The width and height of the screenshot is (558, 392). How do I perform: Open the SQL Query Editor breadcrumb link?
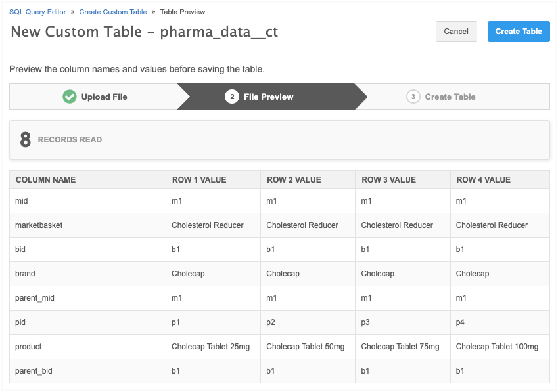(x=37, y=12)
